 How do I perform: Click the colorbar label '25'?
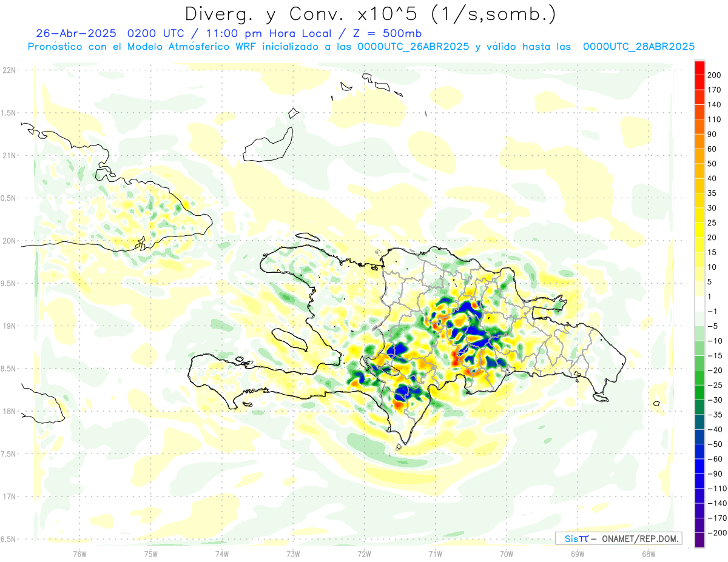pyautogui.click(x=713, y=222)
